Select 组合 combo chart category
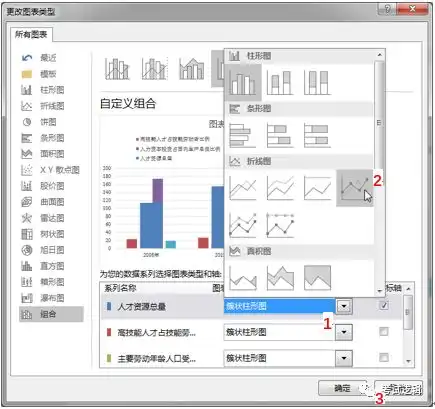The height and width of the screenshot is (409, 435). pyautogui.click(x=51, y=314)
